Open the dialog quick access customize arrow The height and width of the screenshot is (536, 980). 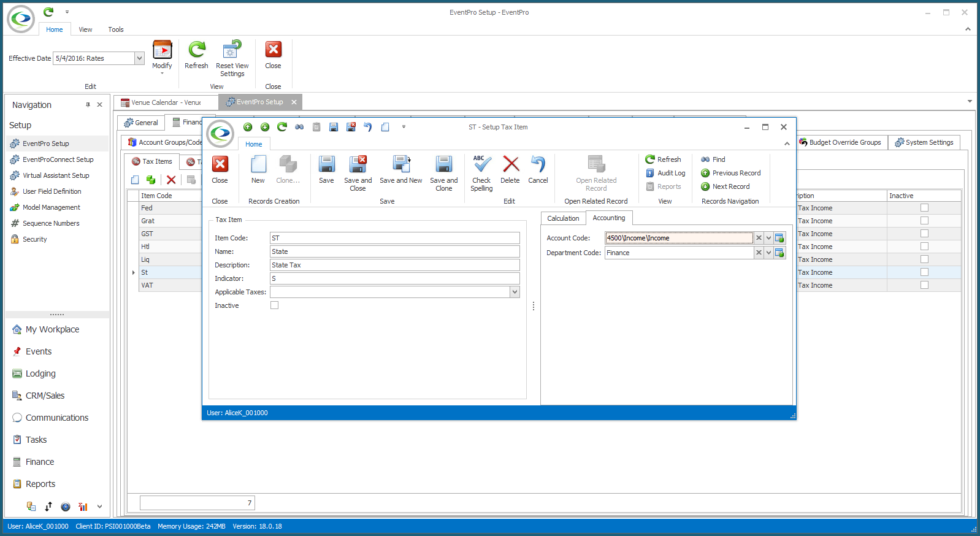tap(404, 127)
